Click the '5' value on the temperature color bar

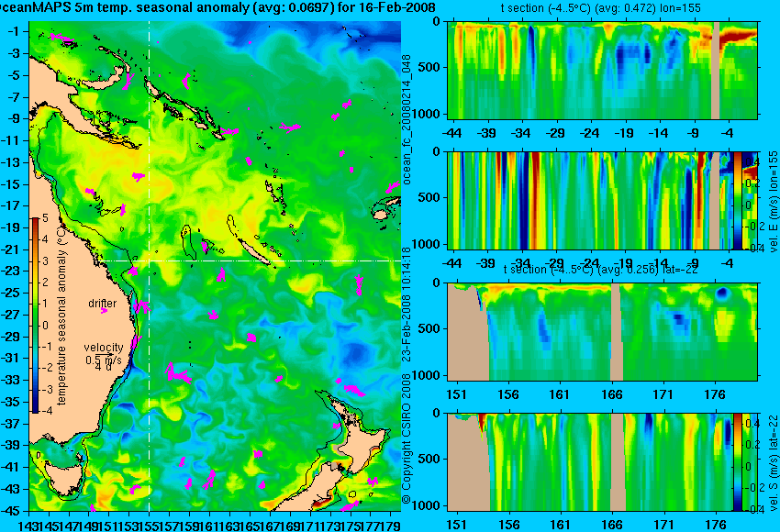click(45, 217)
